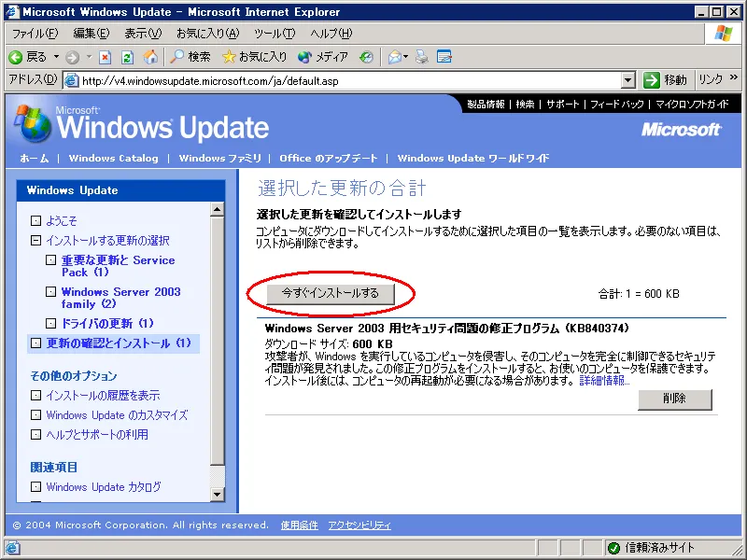Open the Back button history dropdown arrow
This screenshot has height=560, width=747.
54,57
